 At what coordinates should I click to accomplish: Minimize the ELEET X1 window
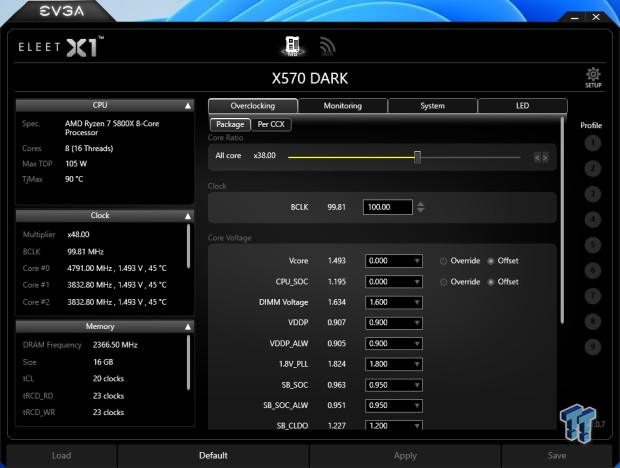pos(575,18)
